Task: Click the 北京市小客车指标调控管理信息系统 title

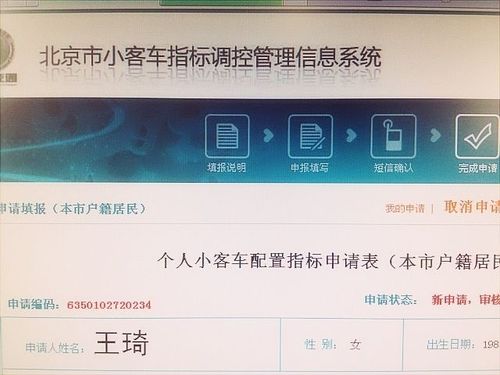Action: point(211,57)
